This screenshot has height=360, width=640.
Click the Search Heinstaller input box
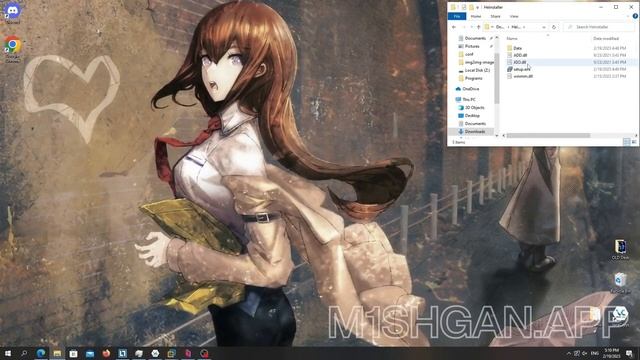pos(599,27)
